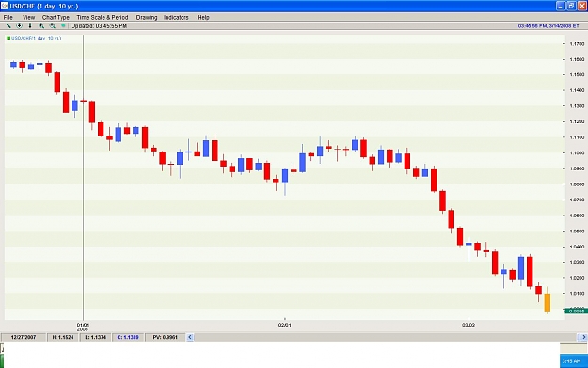The width and height of the screenshot is (588, 368).
Task: Click the 01/01 2008 date axis label
Action: [83, 327]
